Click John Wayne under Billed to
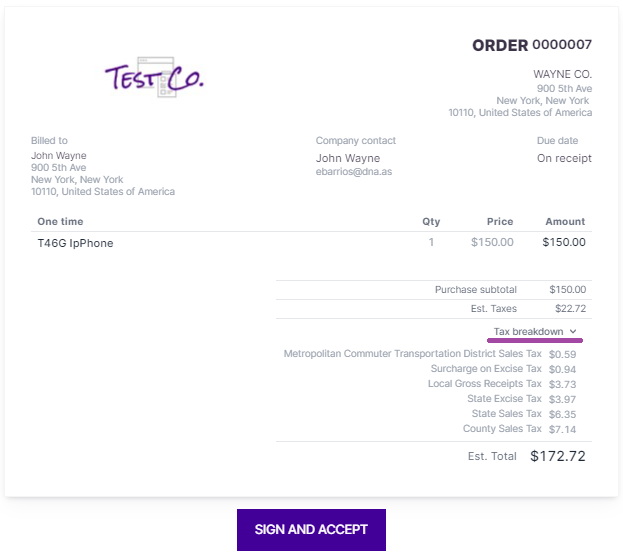Screen dimensions: 623x556 [x=59, y=156]
